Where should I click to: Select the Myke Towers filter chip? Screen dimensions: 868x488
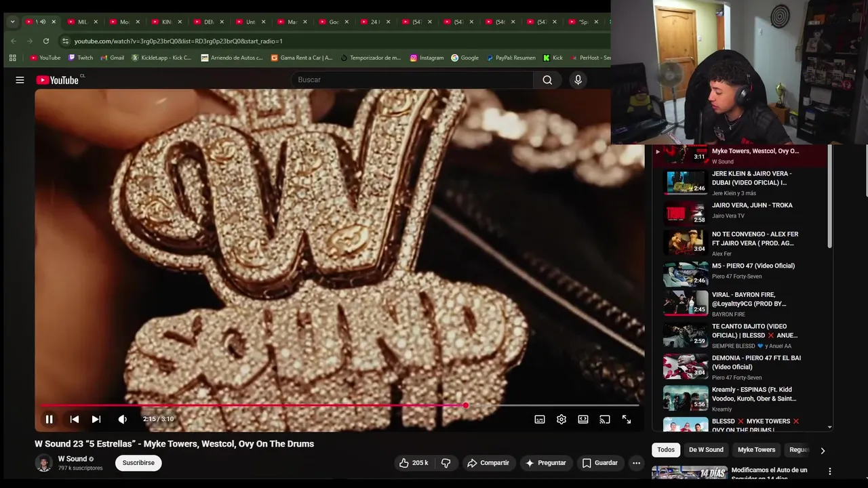click(x=756, y=450)
